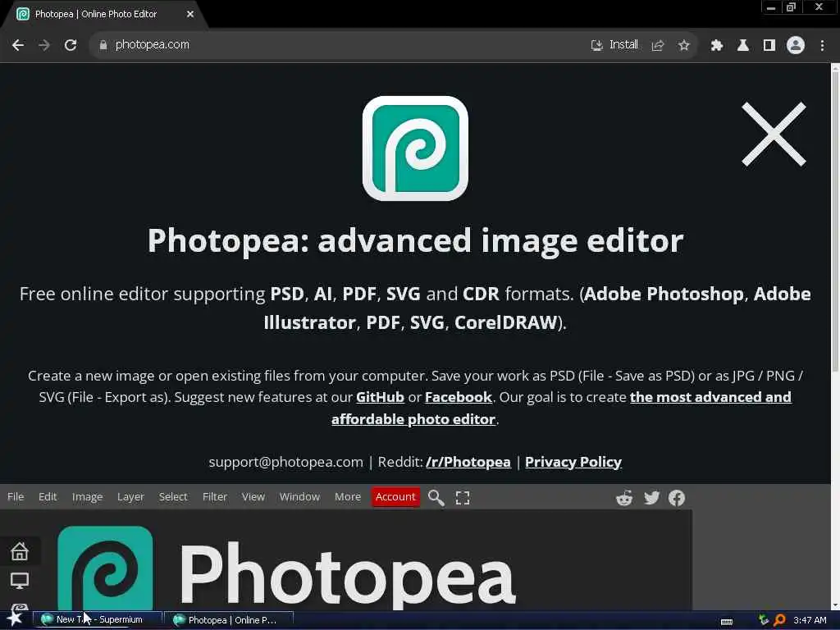Click the Photopea spiral logo icon
Viewport: 840px width, 630px height.
tap(415, 148)
